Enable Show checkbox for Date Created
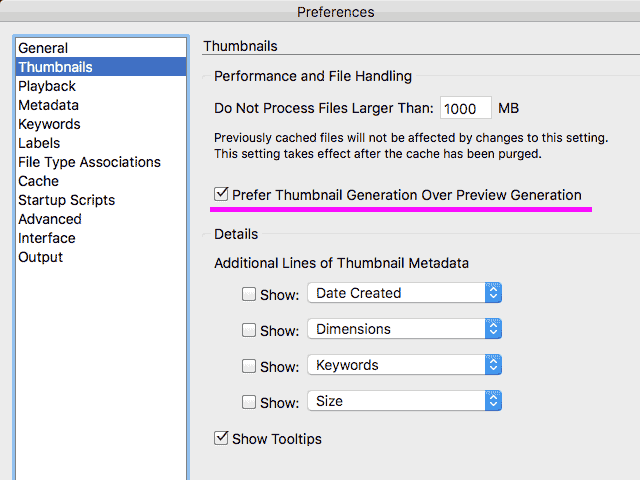 pos(249,294)
